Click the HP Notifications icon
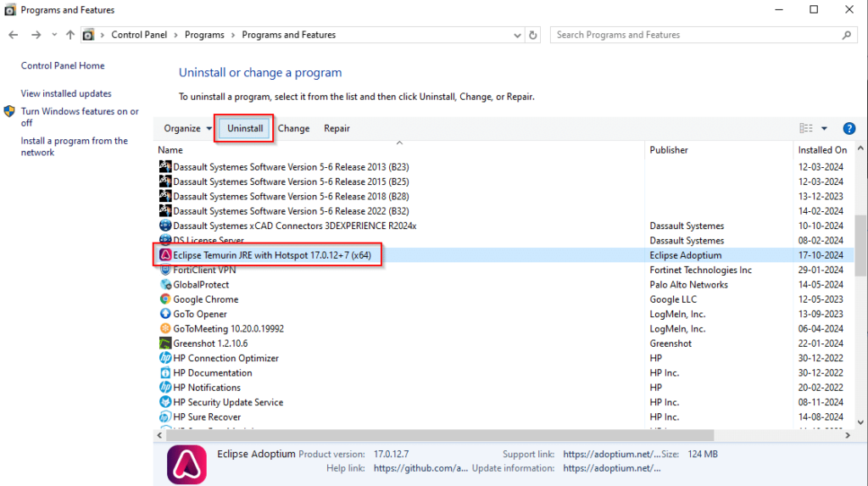Viewport: 868px width, 486px height. pyautogui.click(x=165, y=388)
